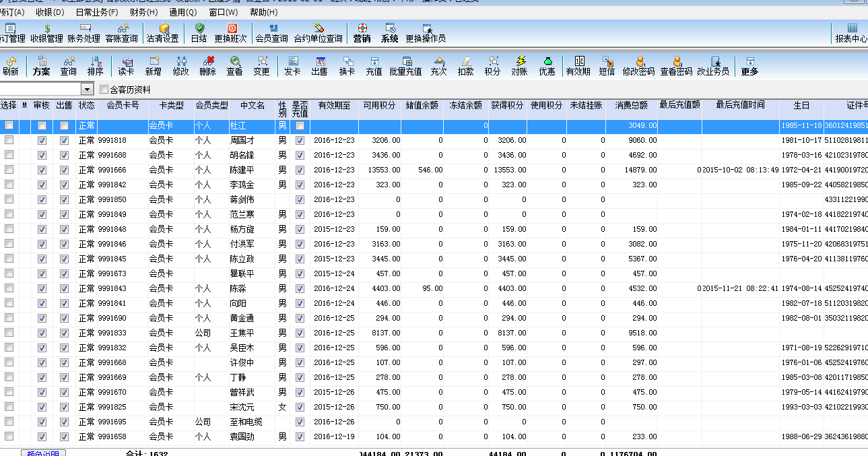Click the 有效期至 column header
Screen dimensions: 868x456
tap(334, 105)
